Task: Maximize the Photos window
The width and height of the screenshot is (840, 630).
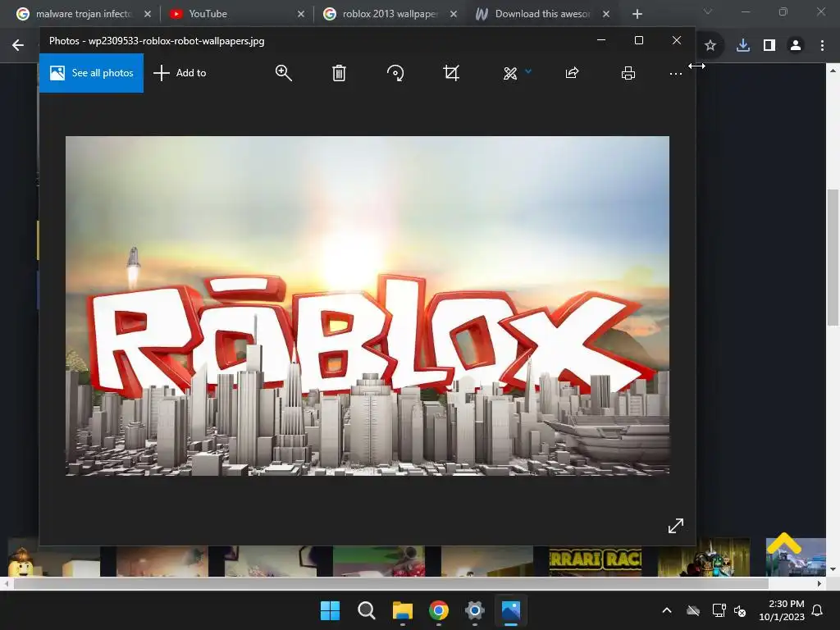Action: click(x=638, y=41)
